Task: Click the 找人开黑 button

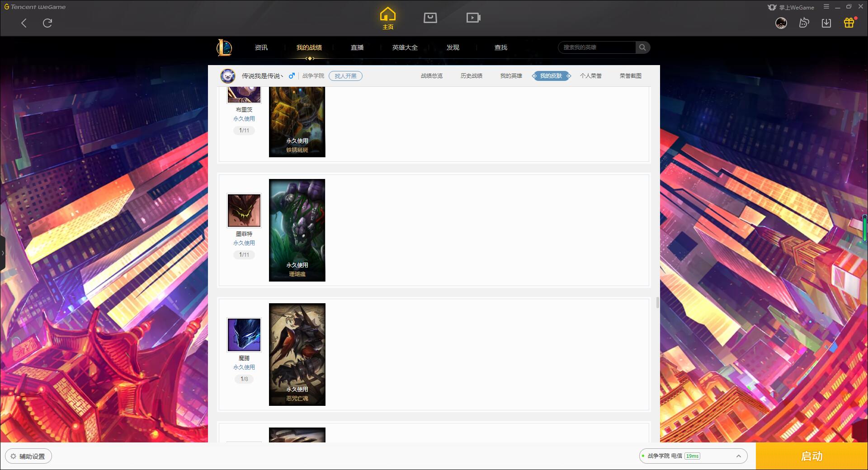Action: click(345, 76)
